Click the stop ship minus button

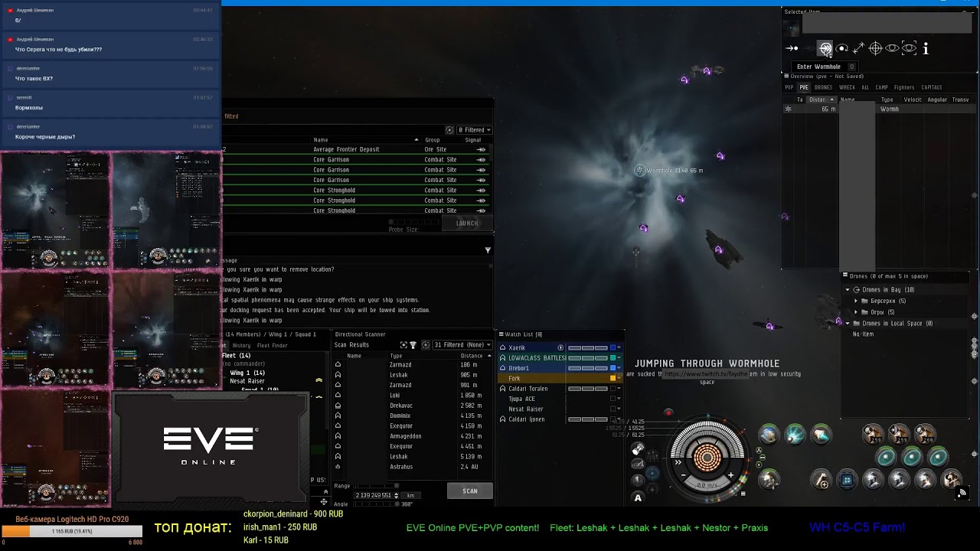[683, 475]
